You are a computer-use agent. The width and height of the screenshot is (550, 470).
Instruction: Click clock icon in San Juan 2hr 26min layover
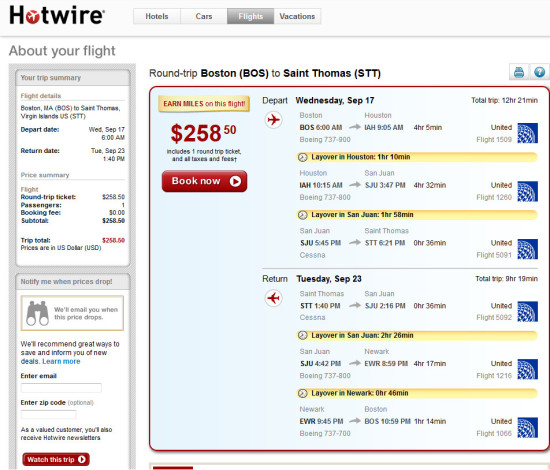coord(303,335)
